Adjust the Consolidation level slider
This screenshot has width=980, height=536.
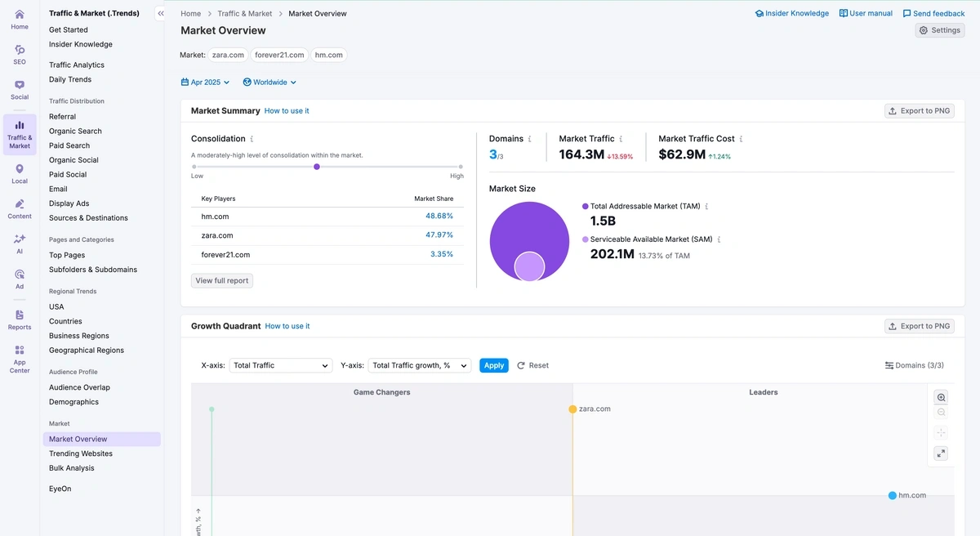[x=317, y=166]
